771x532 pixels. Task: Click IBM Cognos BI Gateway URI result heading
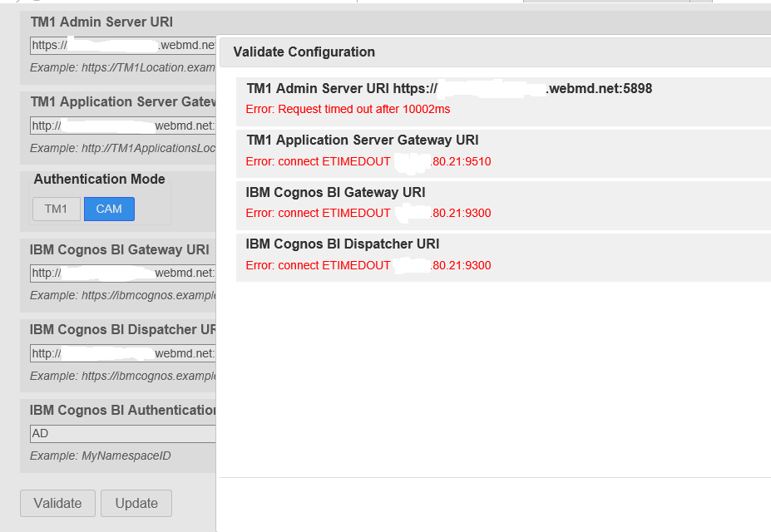point(335,192)
